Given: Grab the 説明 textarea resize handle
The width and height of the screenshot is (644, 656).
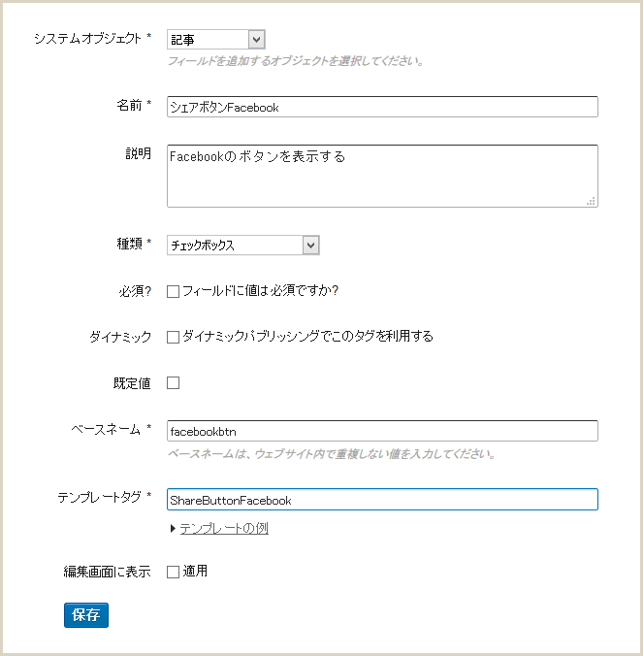Looking at the screenshot, I should pyautogui.click(x=591, y=201).
